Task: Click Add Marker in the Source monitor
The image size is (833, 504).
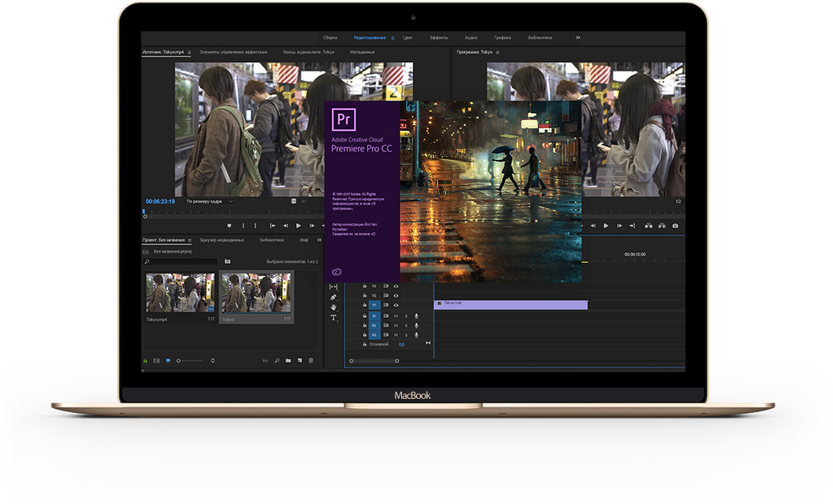Action: point(229,226)
